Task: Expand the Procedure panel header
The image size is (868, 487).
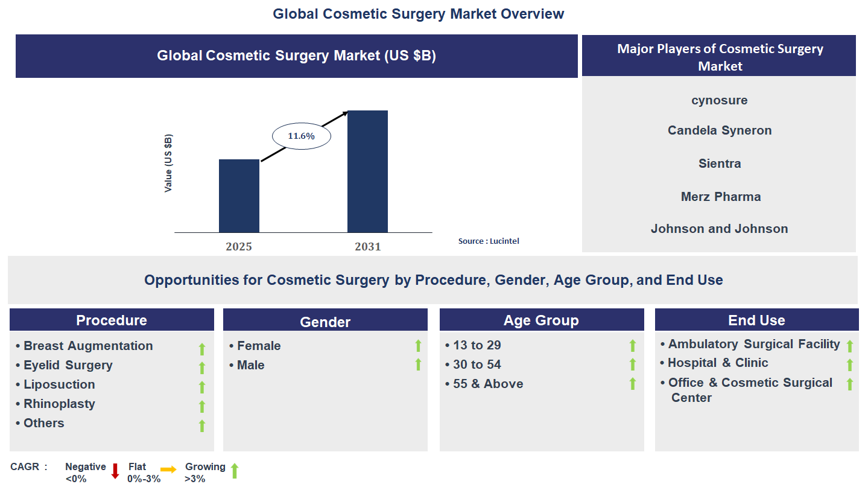Action: [x=111, y=319]
